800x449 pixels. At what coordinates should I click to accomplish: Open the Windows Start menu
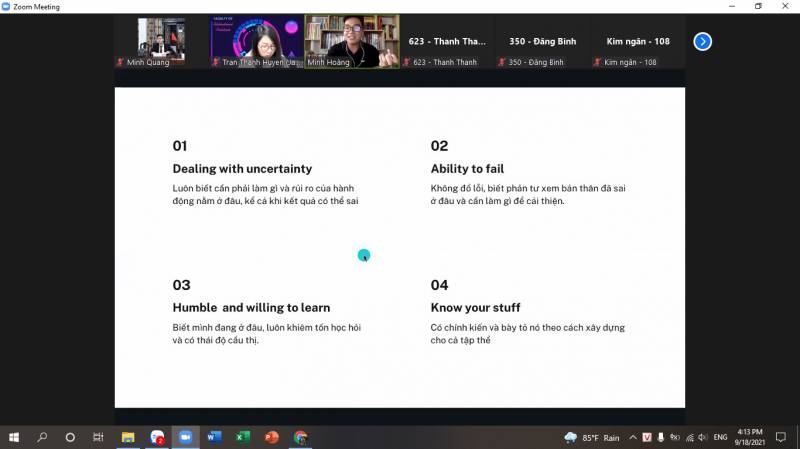click(14, 437)
